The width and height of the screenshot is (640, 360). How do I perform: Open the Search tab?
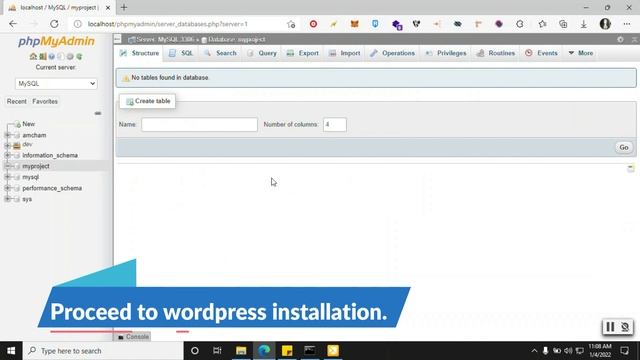(x=220, y=53)
